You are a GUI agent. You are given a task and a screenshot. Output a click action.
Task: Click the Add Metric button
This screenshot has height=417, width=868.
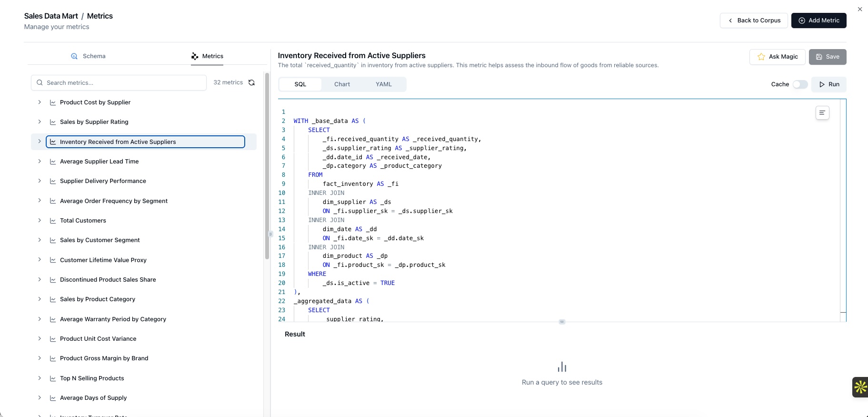[819, 20]
